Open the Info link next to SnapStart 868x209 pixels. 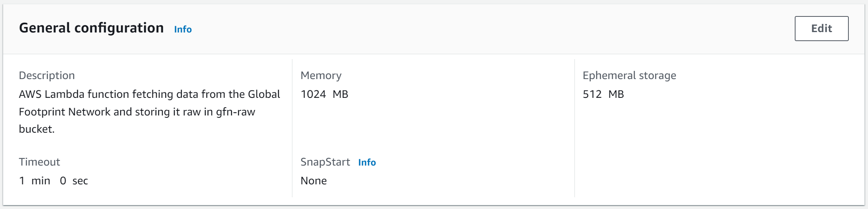(367, 162)
